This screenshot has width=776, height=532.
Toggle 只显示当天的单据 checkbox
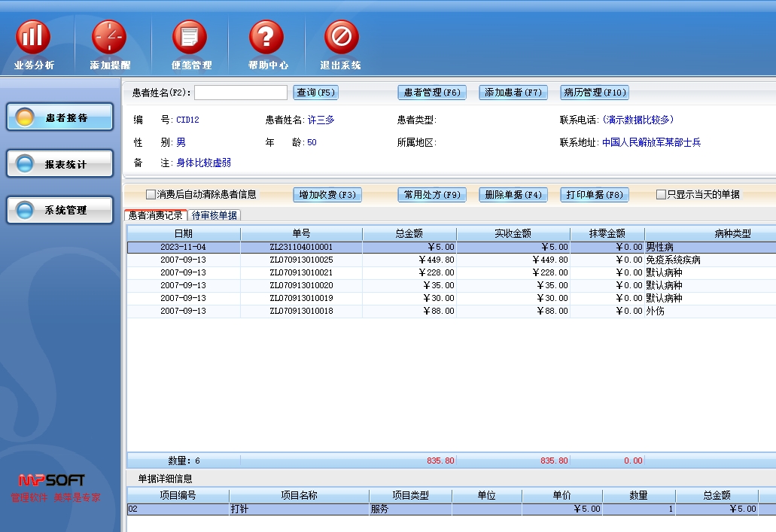(661, 195)
